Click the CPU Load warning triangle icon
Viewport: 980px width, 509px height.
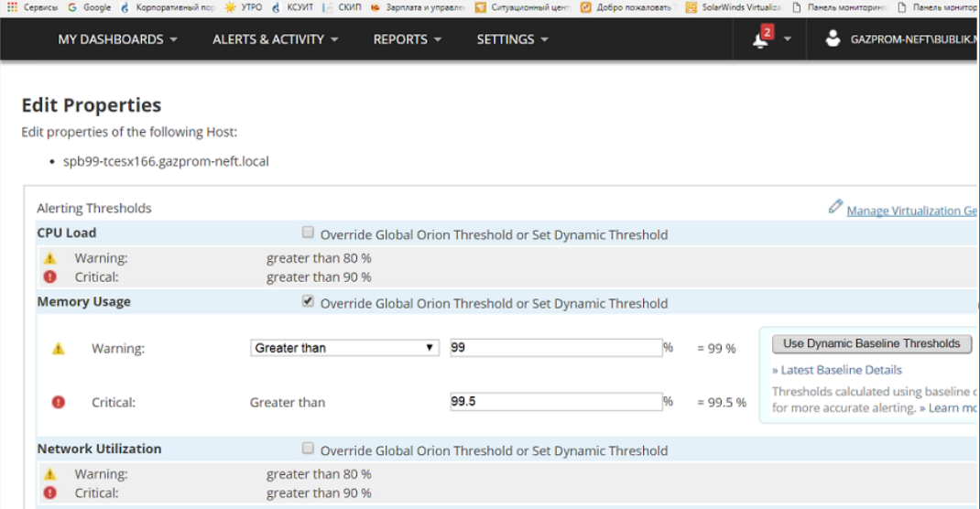(x=50, y=258)
